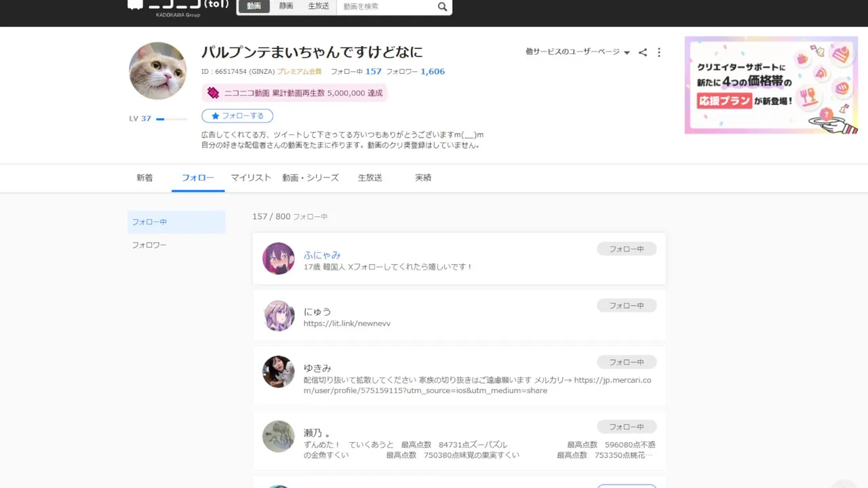This screenshot has height=488, width=868.
Task: Click the プレミアム会員 label
Action: tap(299, 71)
